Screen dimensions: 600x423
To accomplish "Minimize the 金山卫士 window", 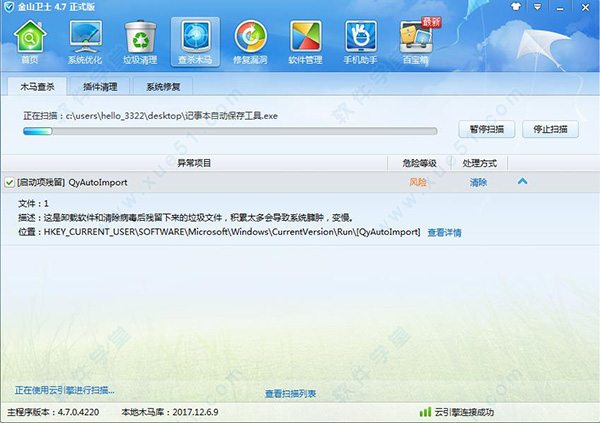I will pyautogui.click(x=560, y=7).
